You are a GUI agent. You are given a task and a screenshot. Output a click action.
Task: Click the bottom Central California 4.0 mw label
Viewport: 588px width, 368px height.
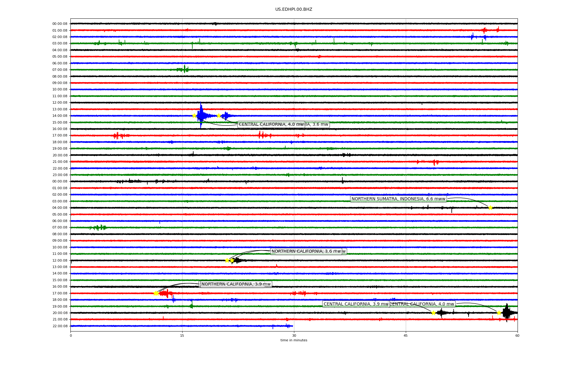tap(422, 304)
